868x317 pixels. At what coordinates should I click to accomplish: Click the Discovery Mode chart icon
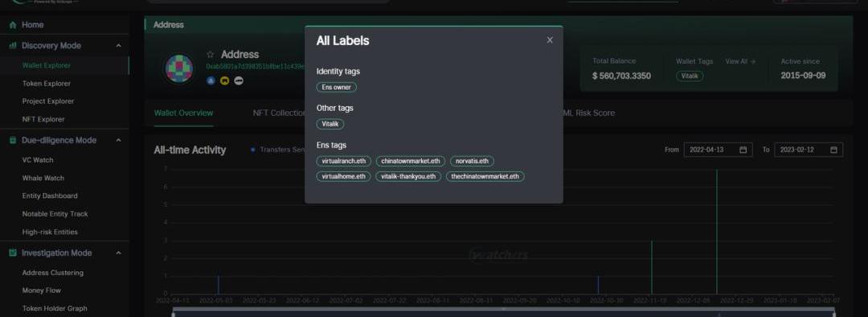(13, 45)
